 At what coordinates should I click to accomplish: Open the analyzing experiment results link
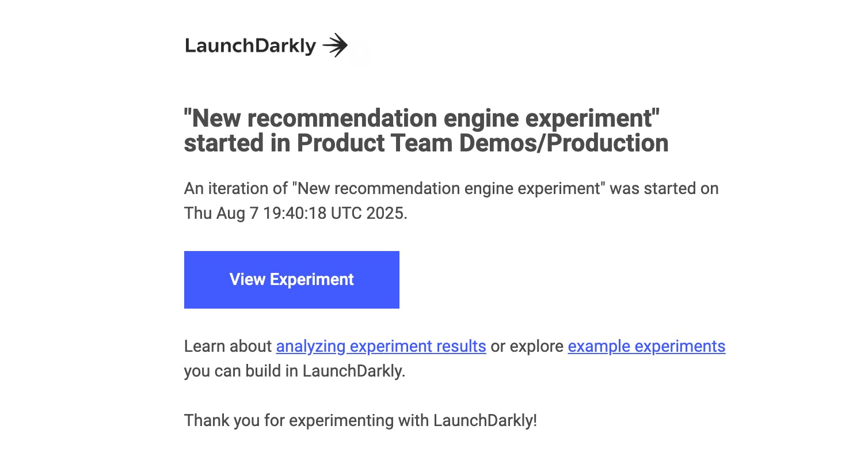point(381,347)
